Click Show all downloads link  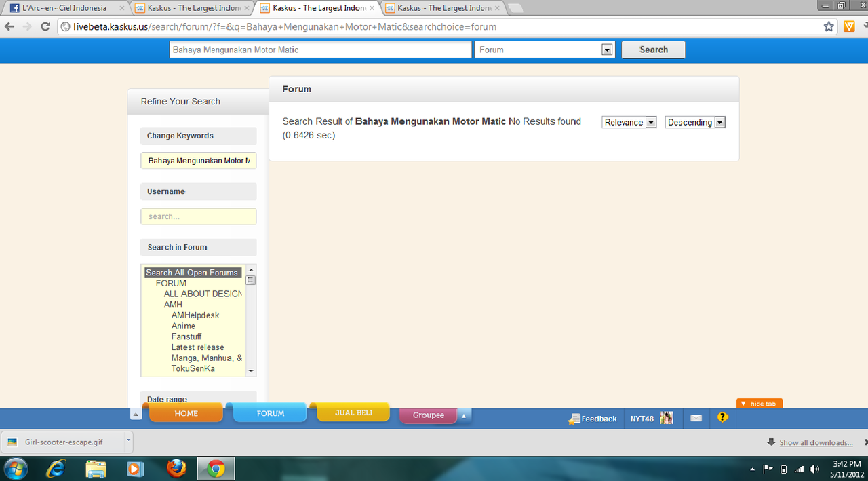pyautogui.click(x=816, y=442)
